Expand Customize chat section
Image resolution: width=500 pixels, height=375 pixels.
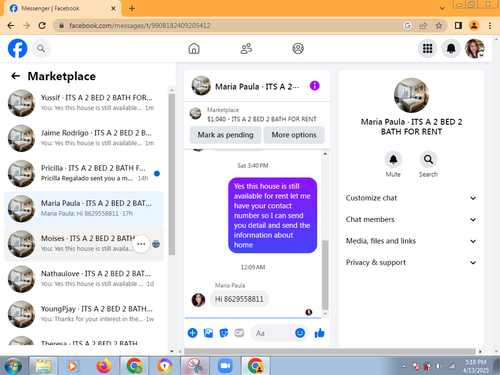(411, 198)
